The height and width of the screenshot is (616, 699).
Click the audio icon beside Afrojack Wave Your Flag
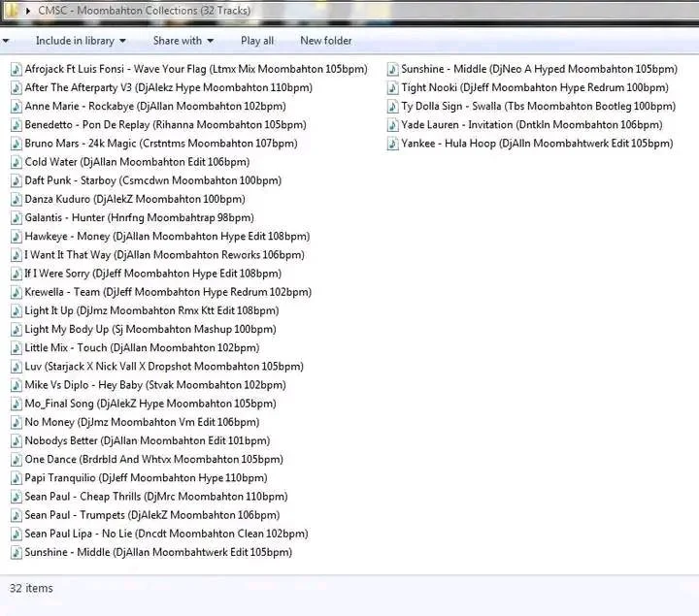pos(17,70)
